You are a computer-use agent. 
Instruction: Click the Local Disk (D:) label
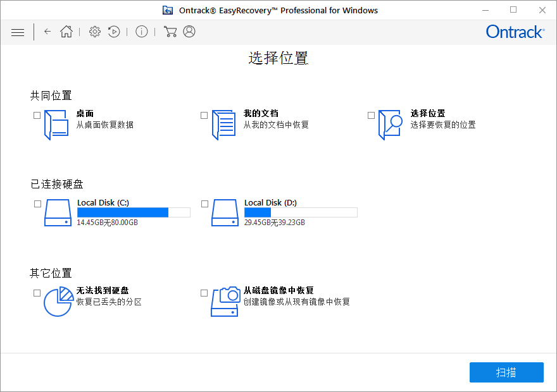[270, 202]
